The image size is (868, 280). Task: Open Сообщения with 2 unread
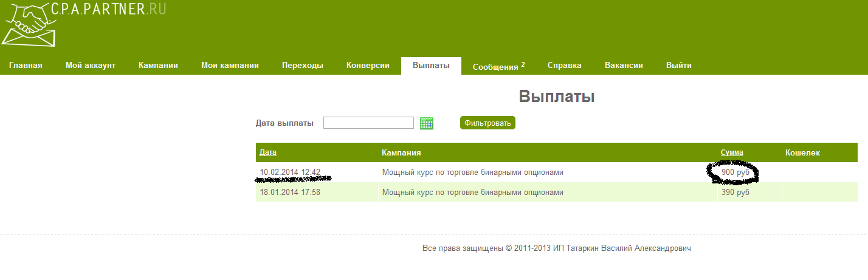498,66
